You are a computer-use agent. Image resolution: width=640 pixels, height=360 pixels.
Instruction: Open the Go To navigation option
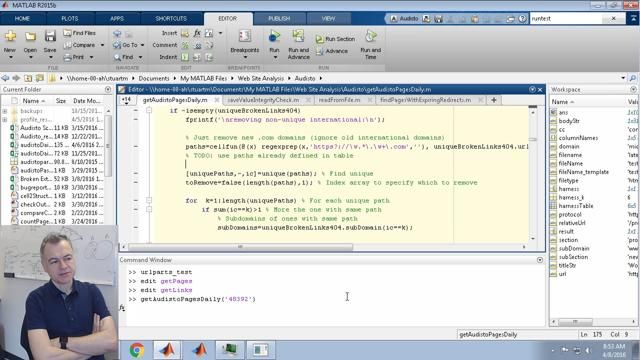[125, 45]
